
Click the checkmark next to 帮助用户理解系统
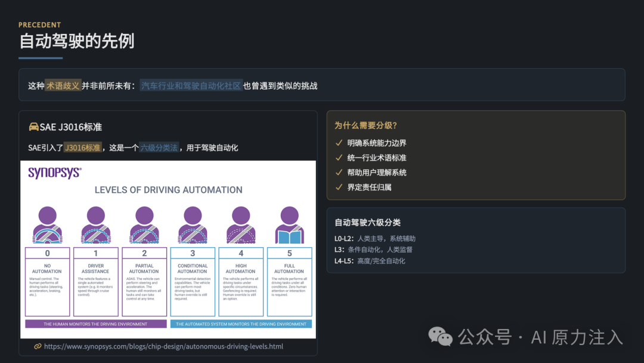click(x=339, y=173)
